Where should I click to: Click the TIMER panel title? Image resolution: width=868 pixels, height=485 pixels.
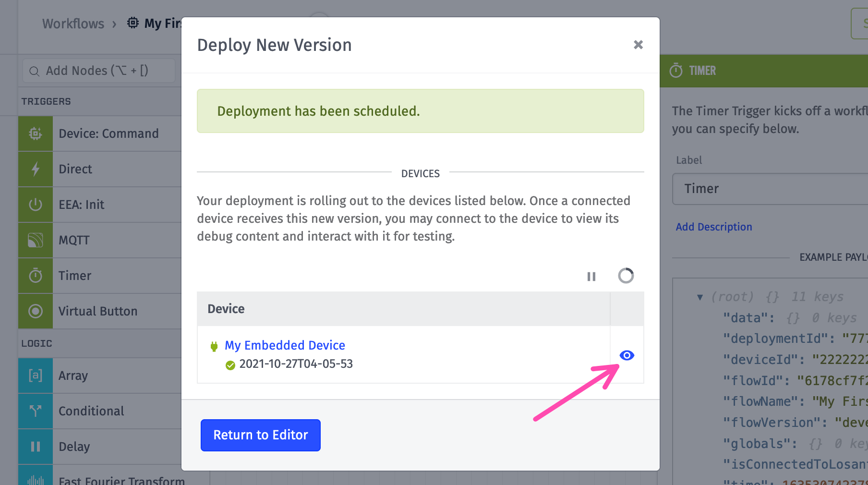pyautogui.click(x=702, y=71)
